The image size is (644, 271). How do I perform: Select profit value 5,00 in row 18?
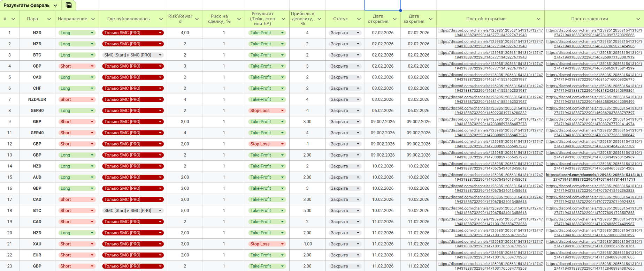click(x=307, y=211)
